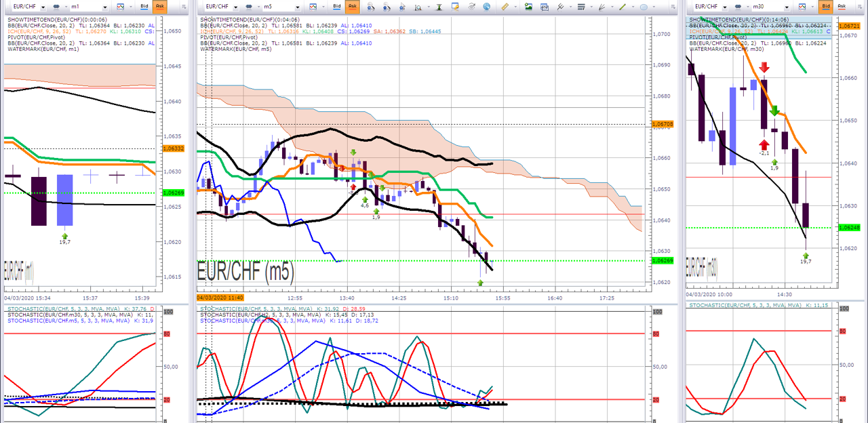The image size is (868, 423).
Task: Click the green vertical marker tool icon
Action: click(439, 6)
